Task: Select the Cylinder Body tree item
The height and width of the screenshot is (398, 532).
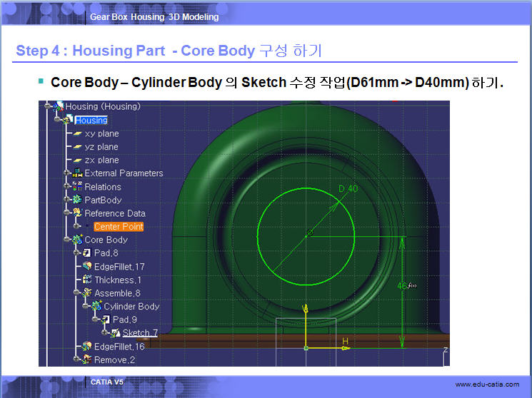Action: [131, 307]
